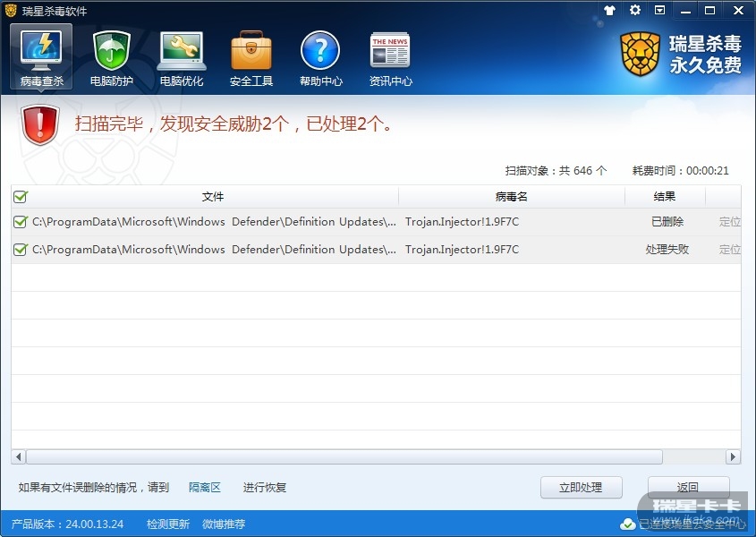Click the 耗费时间：00:00:21 text
The height and width of the screenshot is (537, 756).
point(680,170)
